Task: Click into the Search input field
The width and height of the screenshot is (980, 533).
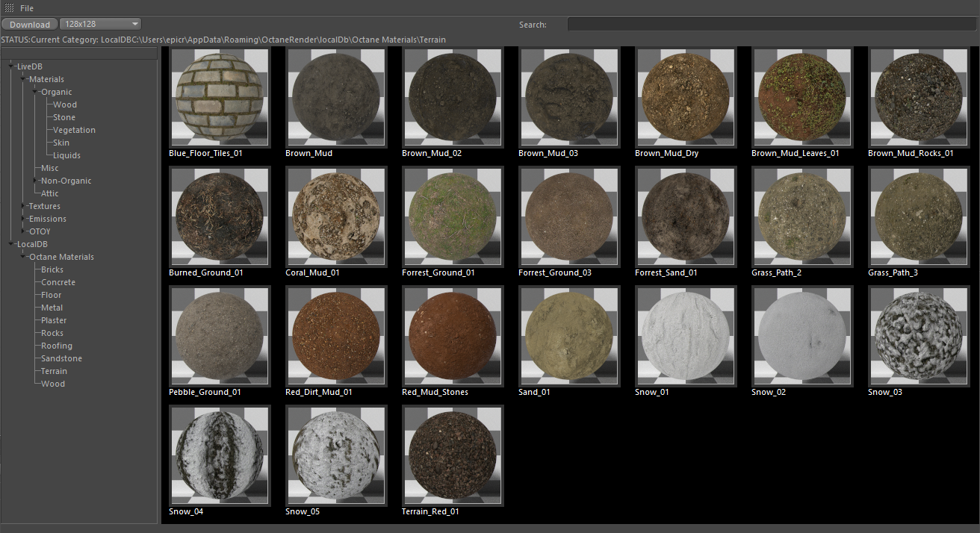Action: (772, 25)
